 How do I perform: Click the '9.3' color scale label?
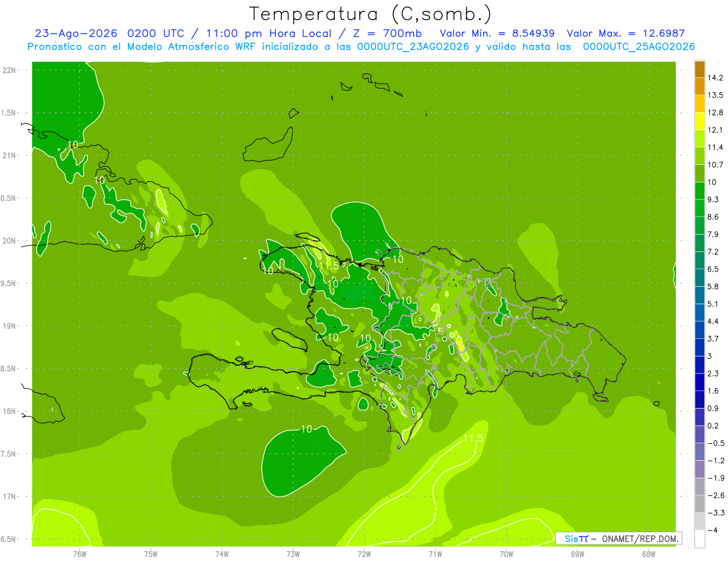coord(714,199)
